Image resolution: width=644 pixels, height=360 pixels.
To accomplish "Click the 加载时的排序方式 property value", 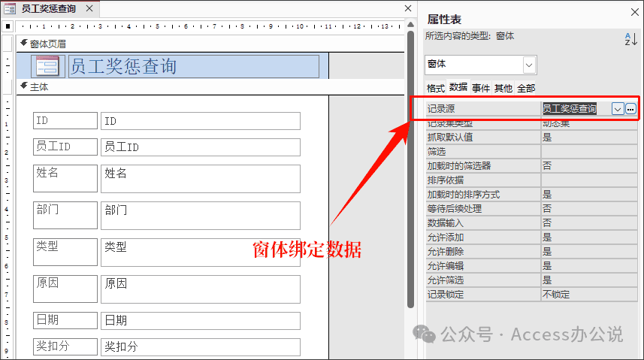I will click(x=589, y=195).
